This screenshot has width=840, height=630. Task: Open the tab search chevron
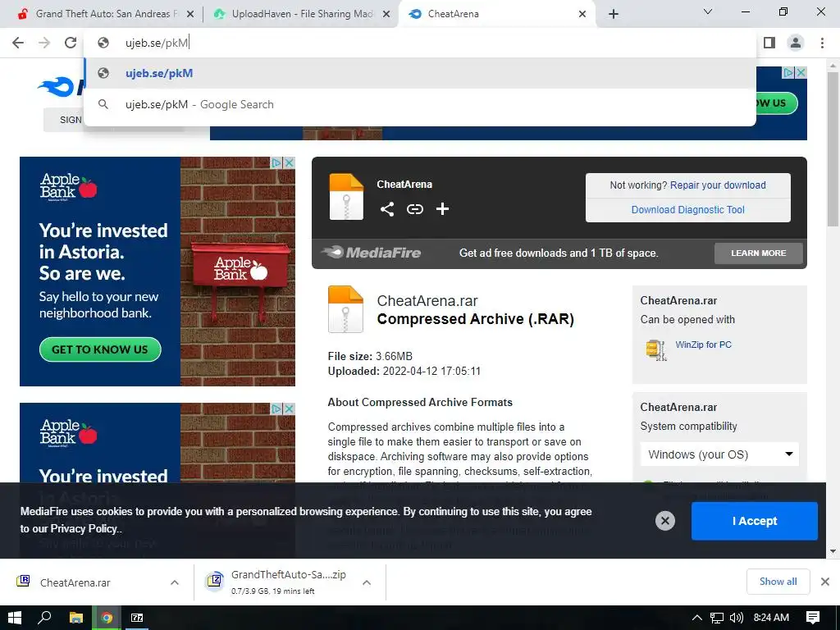click(708, 11)
